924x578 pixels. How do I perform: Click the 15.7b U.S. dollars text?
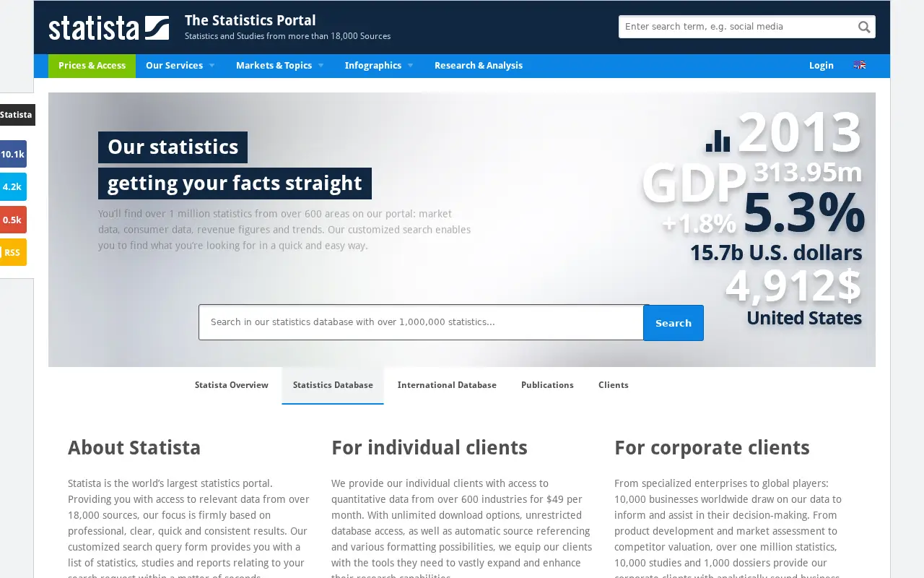click(775, 253)
